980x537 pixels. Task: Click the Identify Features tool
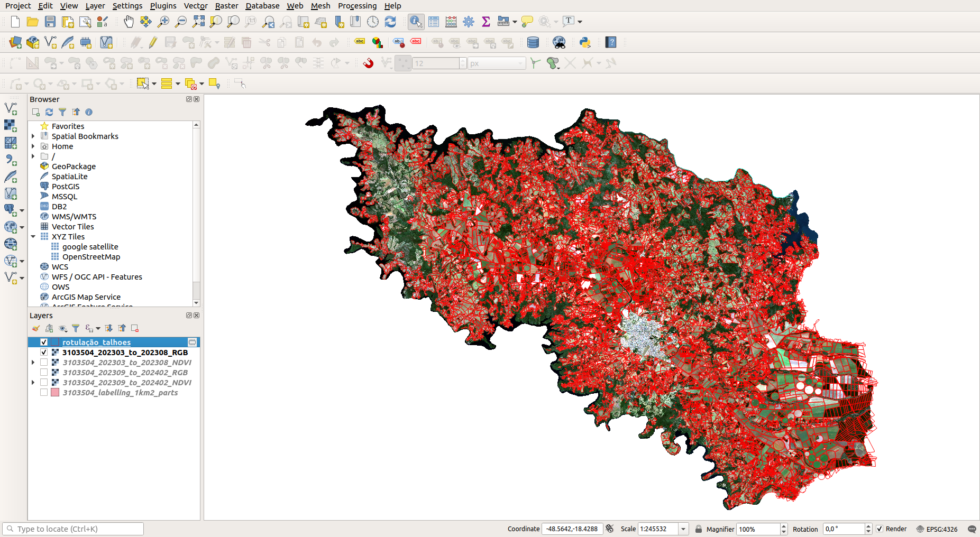point(416,22)
